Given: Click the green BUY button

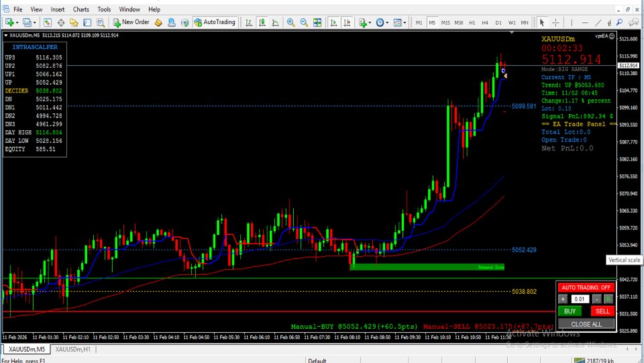Looking at the screenshot, I should pyautogui.click(x=570, y=311).
